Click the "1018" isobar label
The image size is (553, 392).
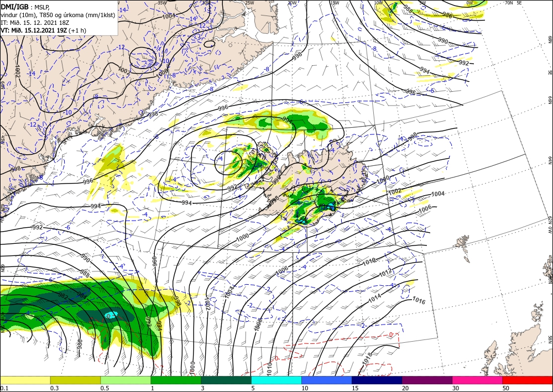pos(367,359)
